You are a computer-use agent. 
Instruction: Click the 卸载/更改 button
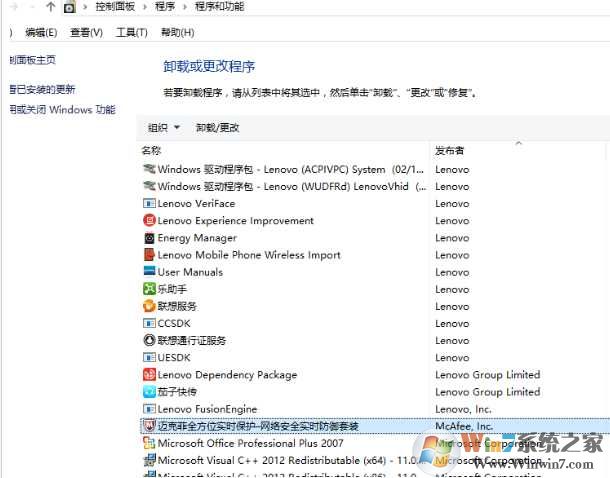pos(217,128)
